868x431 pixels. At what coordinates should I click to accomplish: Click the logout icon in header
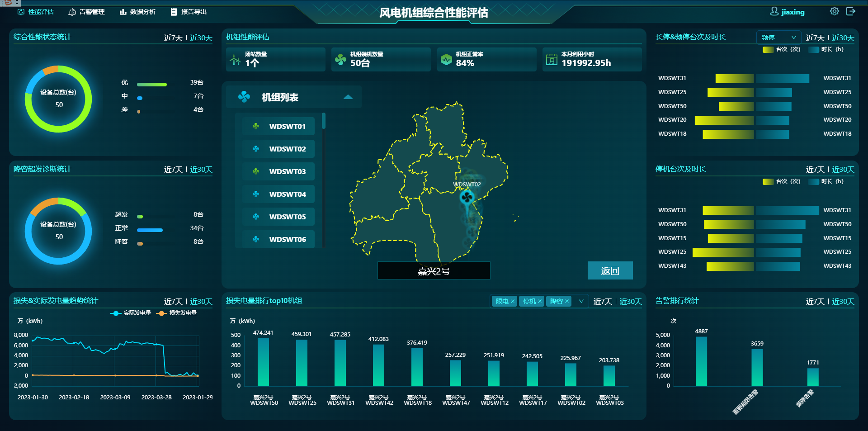[x=850, y=11]
